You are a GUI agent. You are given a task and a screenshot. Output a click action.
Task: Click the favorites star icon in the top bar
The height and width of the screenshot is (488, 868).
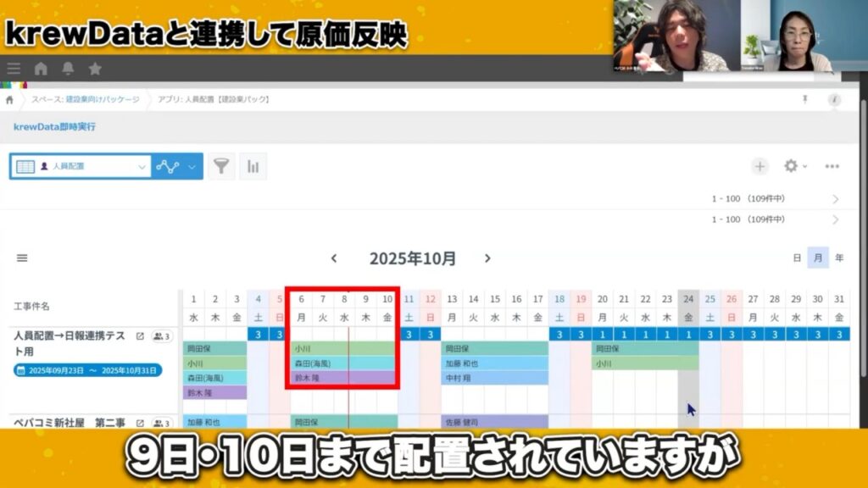[96, 67]
